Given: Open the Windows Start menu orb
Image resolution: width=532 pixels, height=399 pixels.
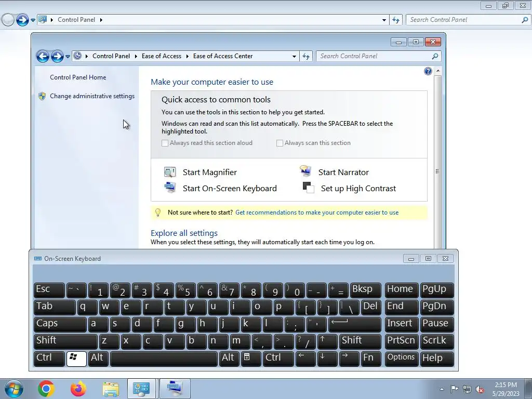Looking at the screenshot, I should 14,389.
